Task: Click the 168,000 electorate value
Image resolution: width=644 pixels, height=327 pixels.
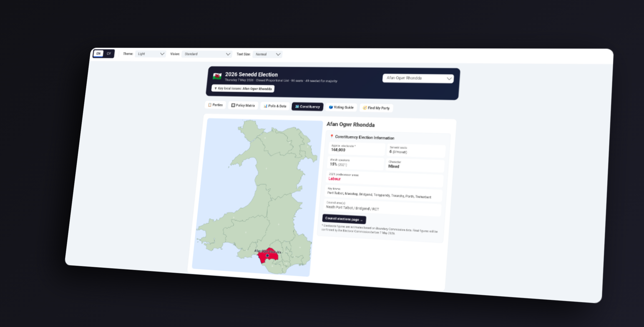Action: point(338,150)
